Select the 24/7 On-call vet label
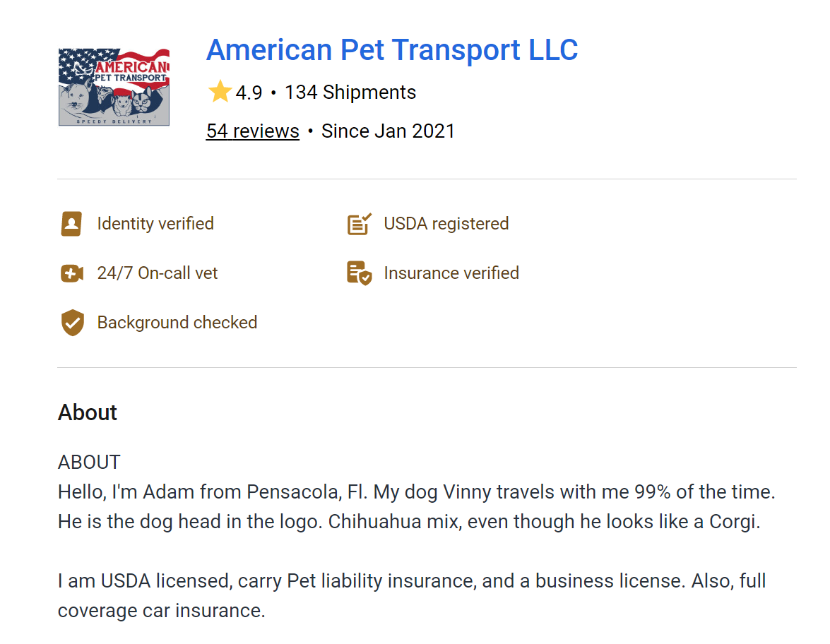The width and height of the screenshot is (830, 644). 158,273
